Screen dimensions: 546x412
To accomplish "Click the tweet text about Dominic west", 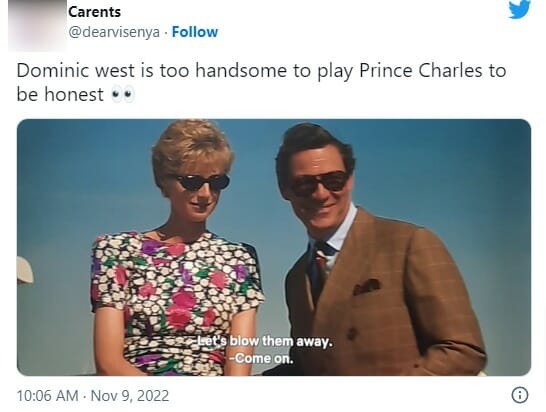I will pyautogui.click(x=261, y=82).
